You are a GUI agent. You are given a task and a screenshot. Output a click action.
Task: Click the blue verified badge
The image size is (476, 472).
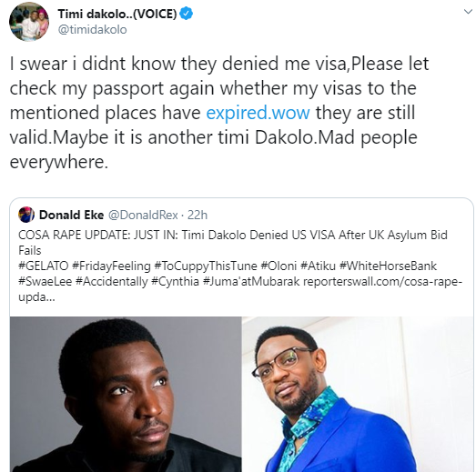tap(187, 14)
